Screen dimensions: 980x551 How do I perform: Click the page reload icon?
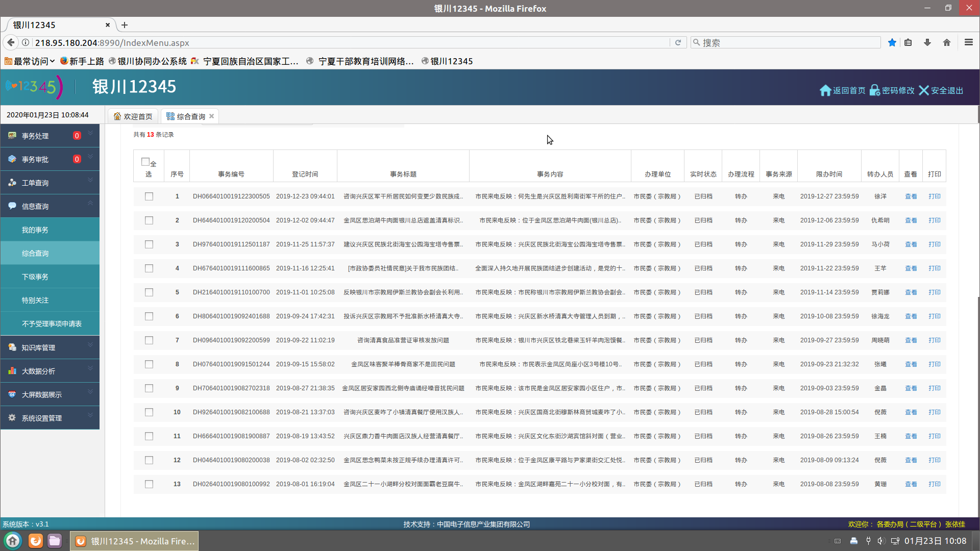coord(678,42)
